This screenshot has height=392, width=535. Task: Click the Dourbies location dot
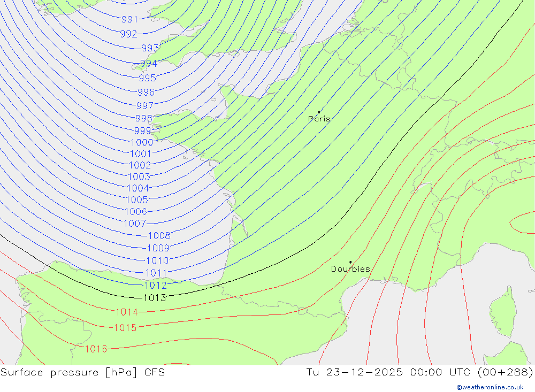click(x=350, y=262)
